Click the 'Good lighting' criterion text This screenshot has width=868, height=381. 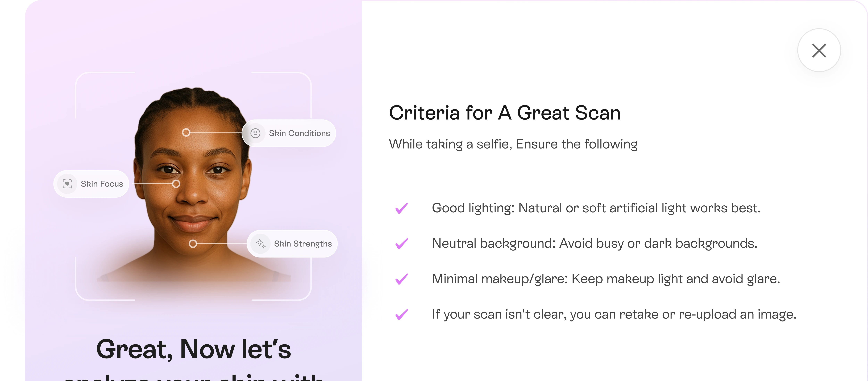tap(596, 208)
